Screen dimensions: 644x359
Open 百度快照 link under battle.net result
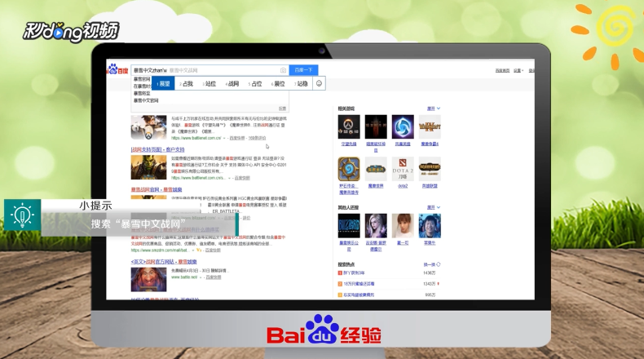click(213, 277)
